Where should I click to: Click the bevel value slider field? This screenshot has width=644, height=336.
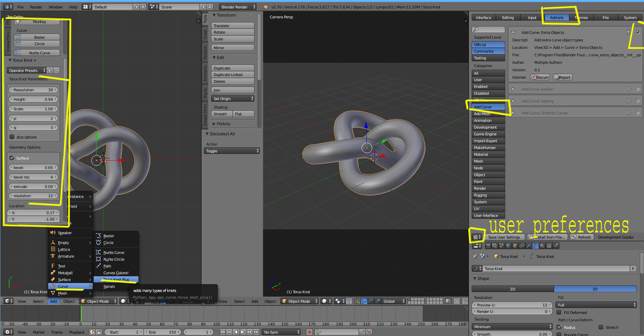33,168
